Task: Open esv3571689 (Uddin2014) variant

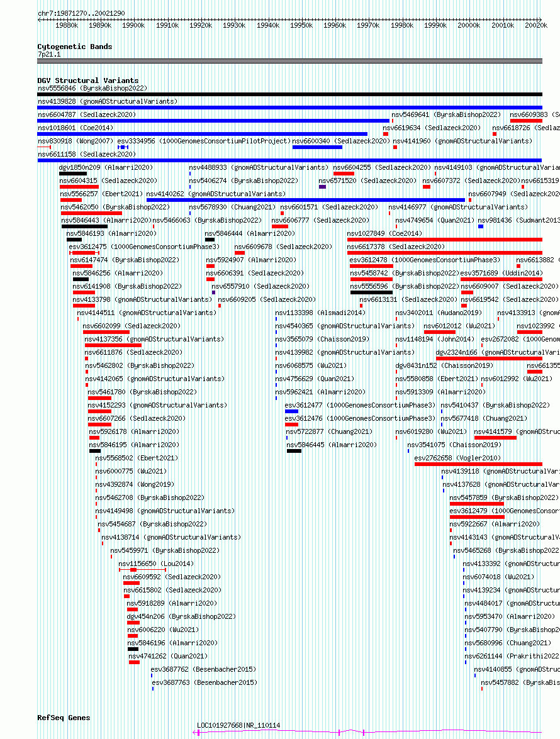Action: pyautogui.click(x=501, y=273)
